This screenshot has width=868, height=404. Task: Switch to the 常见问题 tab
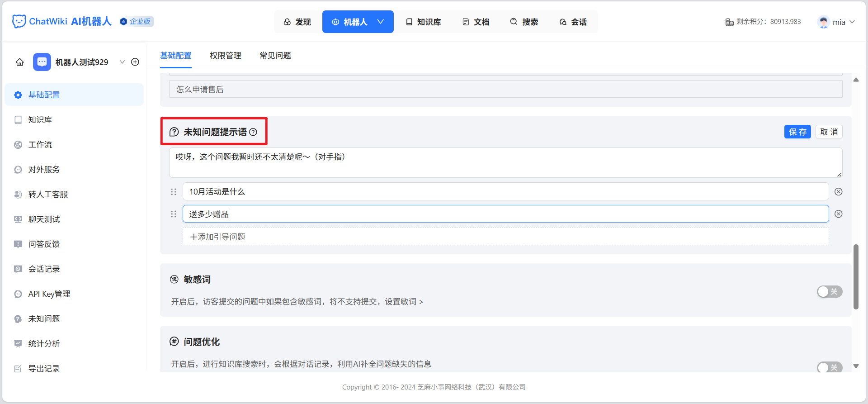click(x=275, y=56)
